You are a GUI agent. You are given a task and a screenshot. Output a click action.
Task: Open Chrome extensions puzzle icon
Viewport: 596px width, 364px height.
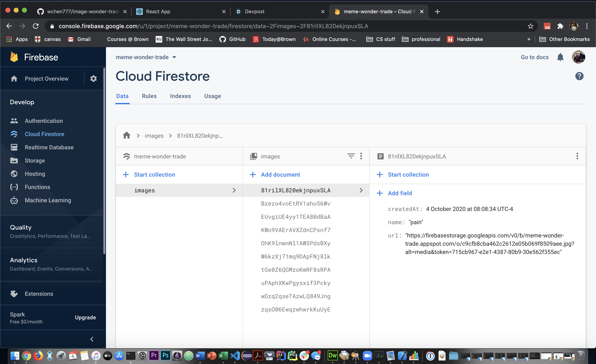[560, 26]
